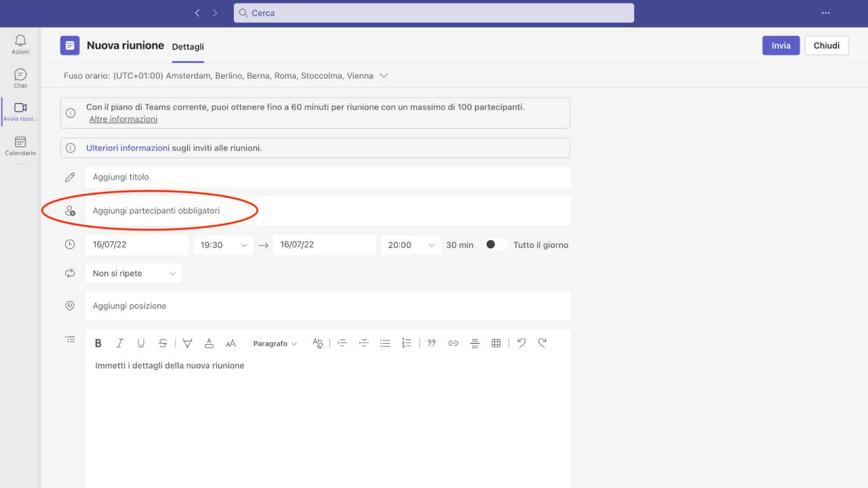Insert a numbered list
868x488 pixels.
(407, 344)
